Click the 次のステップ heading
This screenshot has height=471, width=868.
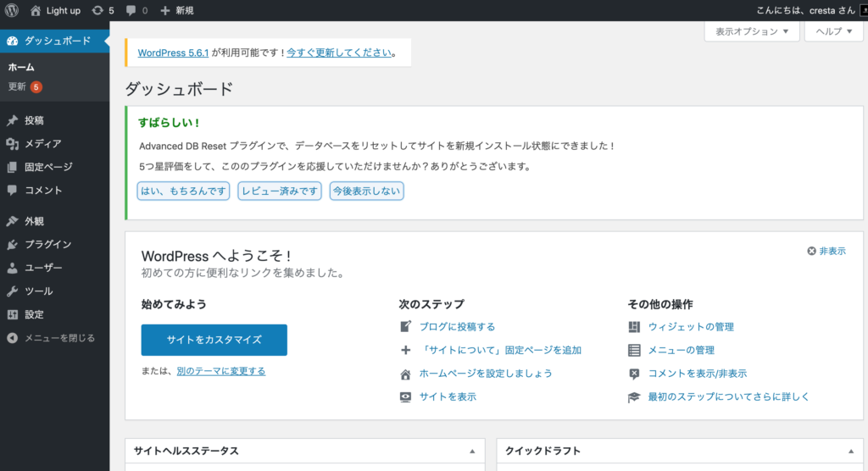click(431, 304)
